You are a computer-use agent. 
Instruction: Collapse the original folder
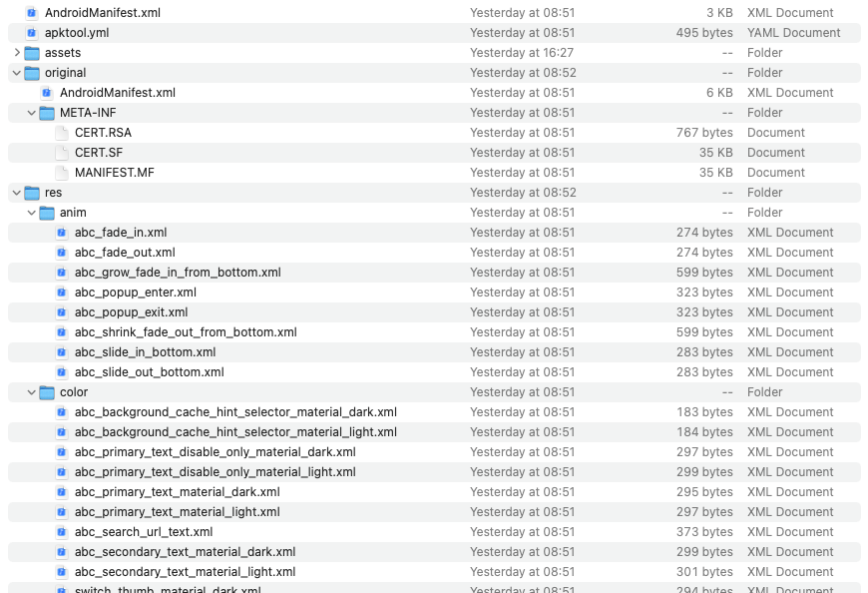pyautogui.click(x=17, y=73)
